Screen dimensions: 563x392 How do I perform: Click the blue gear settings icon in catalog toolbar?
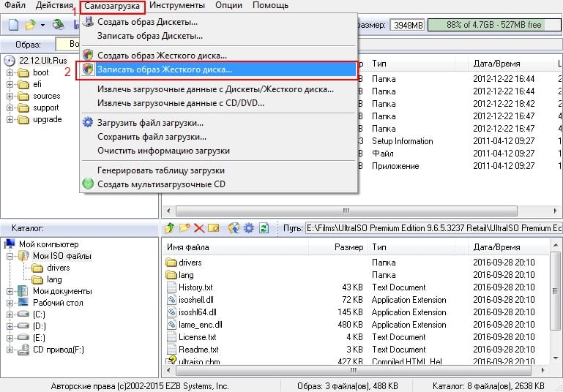249,228
